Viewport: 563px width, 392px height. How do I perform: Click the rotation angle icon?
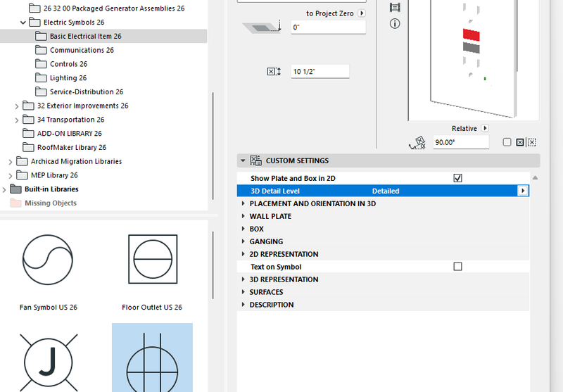(x=417, y=142)
